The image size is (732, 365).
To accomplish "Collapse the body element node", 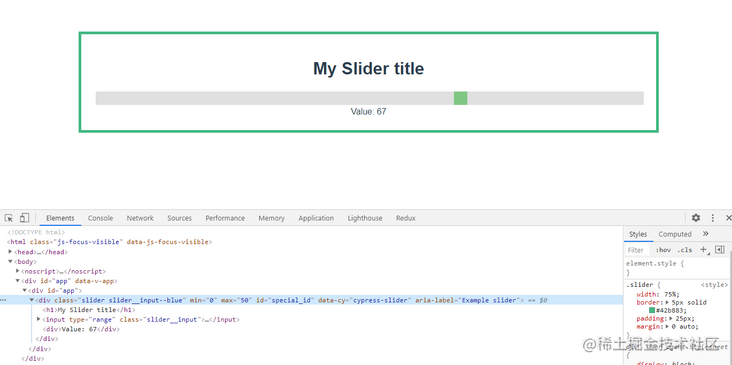I will point(10,261).
